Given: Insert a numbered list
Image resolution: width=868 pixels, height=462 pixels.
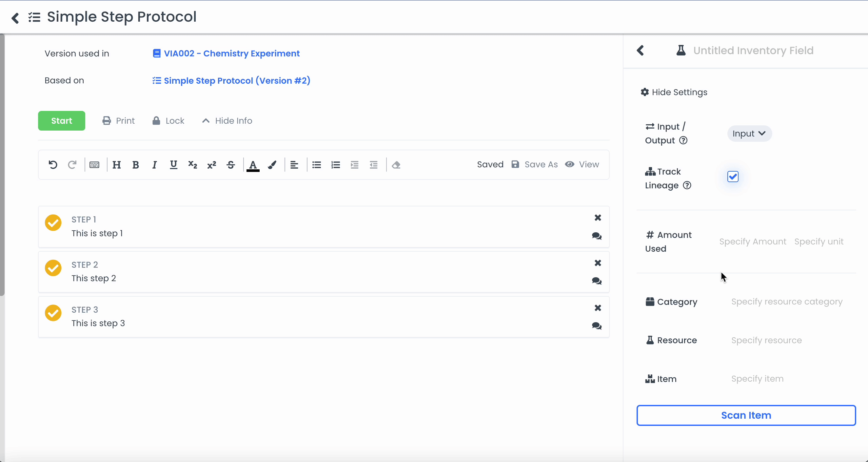Looking at the screenshot, I should (x=335, y=165).
